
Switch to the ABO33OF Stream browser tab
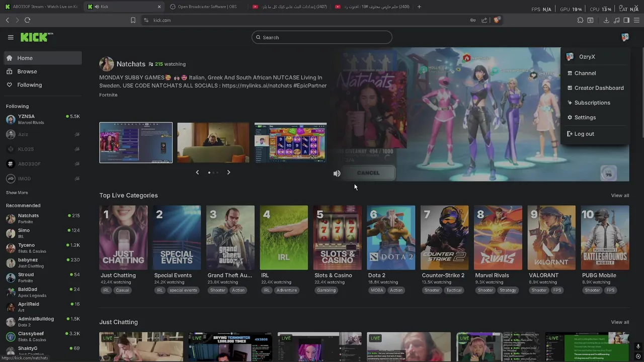tap(41, 7)
